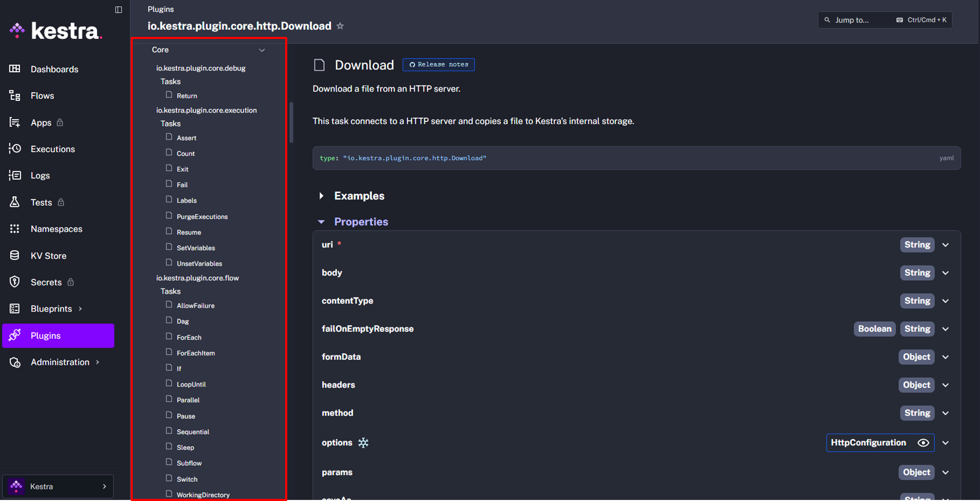Select the PurgeExecutions task
The height and width of the screenshot is (501, 980).
(x=202, y=217)
